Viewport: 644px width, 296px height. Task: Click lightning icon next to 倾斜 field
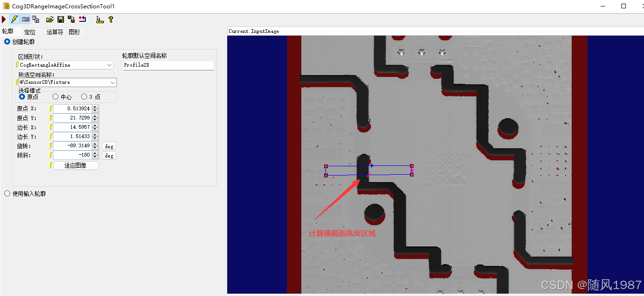pyautogui.click(x=51, y=155)
